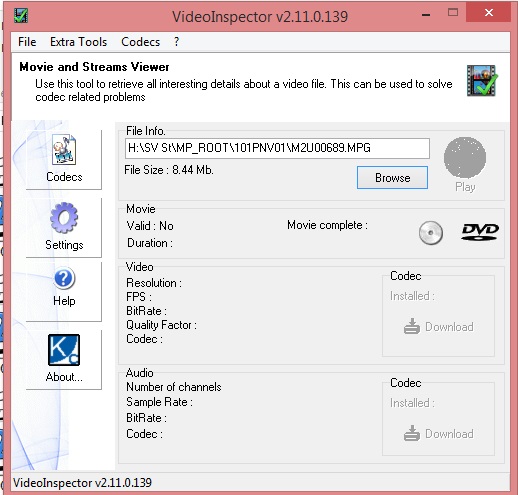
Task: Open Settings via the gear icon
Action: coord(64,218)
